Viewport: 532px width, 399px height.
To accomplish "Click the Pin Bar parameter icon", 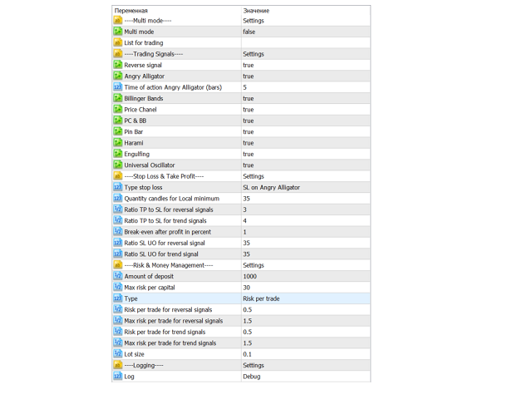I will (117, 131).
